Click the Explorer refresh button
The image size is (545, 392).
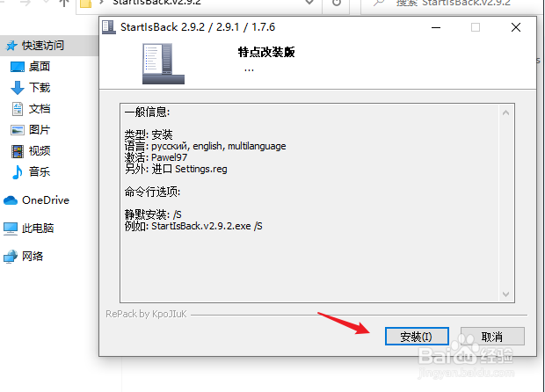337,3
